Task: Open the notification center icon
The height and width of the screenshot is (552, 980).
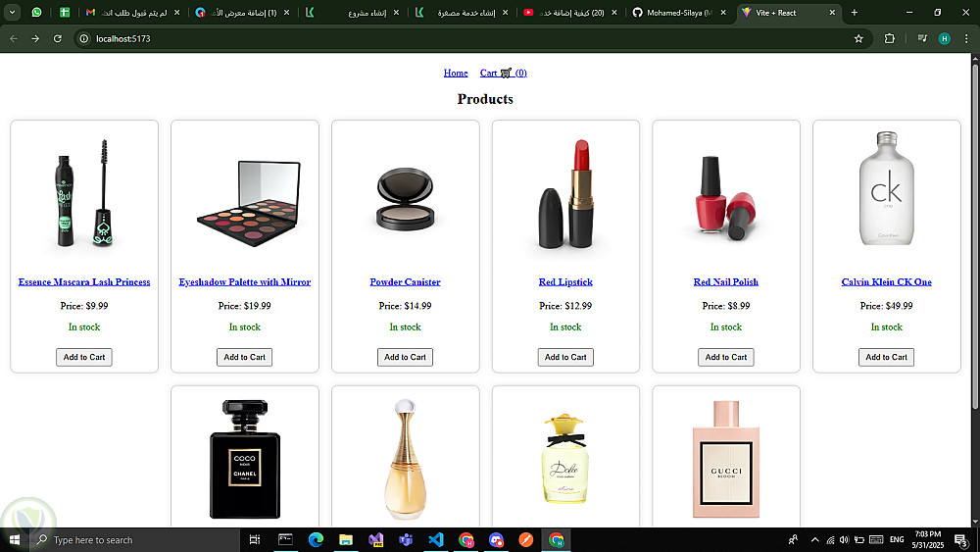Action: pos(961,539)
